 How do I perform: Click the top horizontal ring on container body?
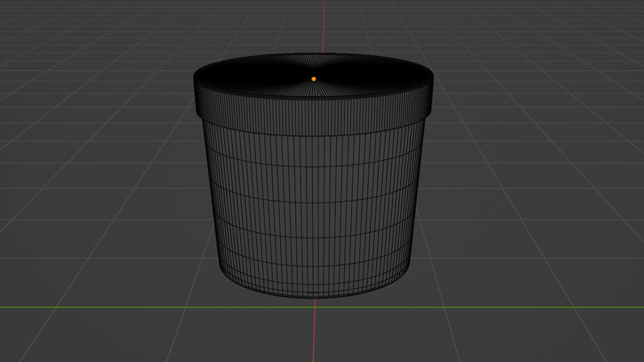[314, 167]
